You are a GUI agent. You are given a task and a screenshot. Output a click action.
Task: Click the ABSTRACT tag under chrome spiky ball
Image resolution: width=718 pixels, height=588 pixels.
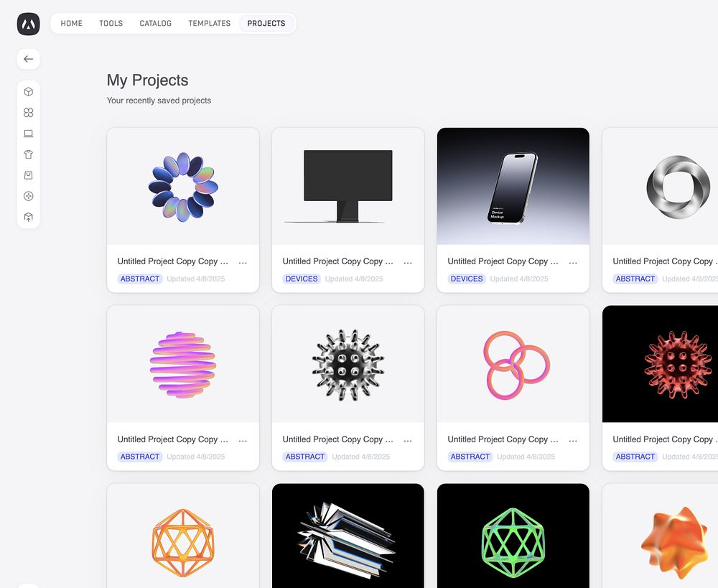[x=305, y=457]
